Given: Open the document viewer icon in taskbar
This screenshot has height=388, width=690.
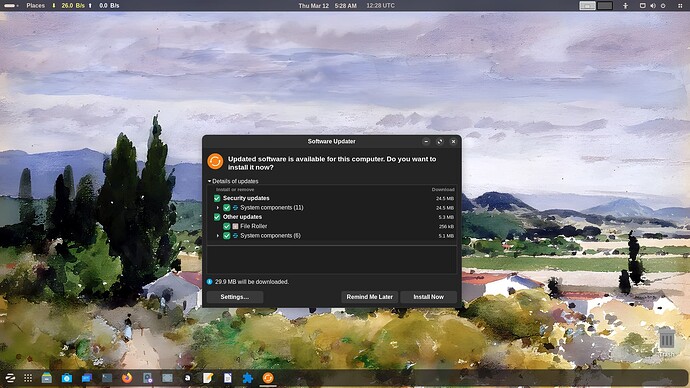Looking at the screenshot, I should coord(228,378).
